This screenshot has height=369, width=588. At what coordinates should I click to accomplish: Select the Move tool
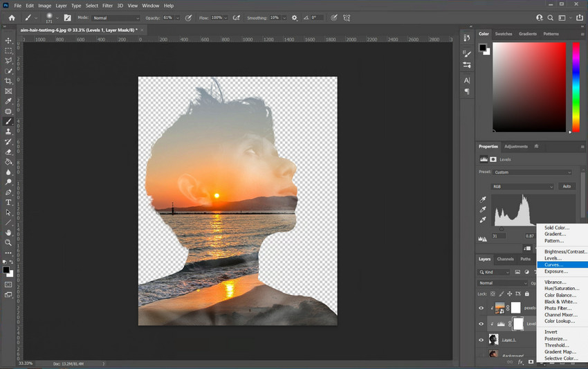(x=8, y=41)
